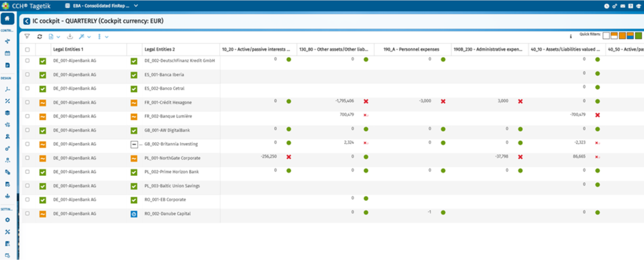Viewport: 644px width, 261px height.
Task: Click the download export icon
Action: pos(70,36)
